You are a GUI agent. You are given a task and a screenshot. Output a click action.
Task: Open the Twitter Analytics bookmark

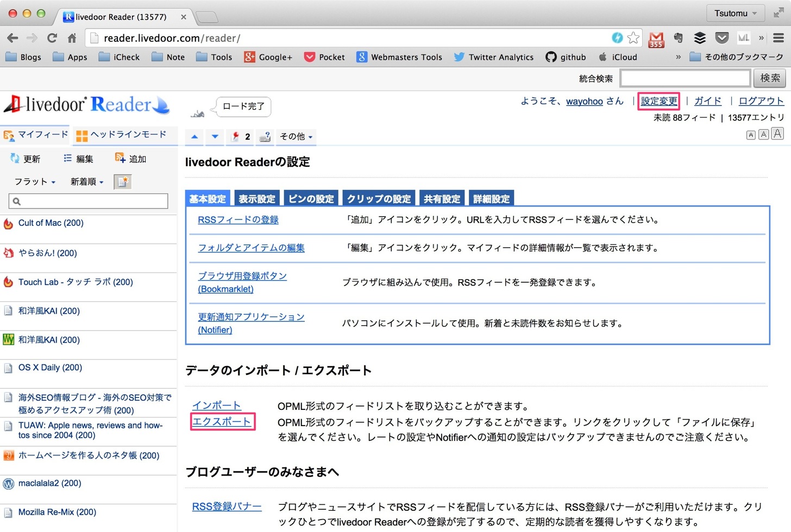coord(493,57)
